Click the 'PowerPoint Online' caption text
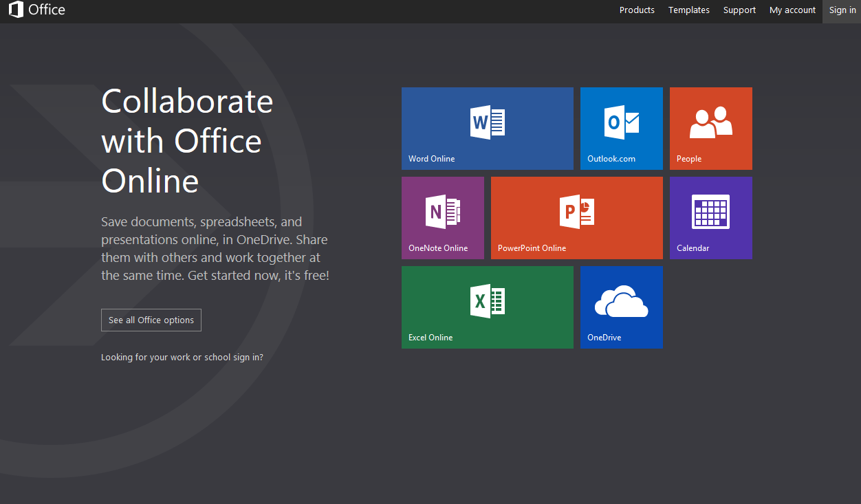This screenshot has height=504, width=861. pyautogui.click(x=532, y=248)
